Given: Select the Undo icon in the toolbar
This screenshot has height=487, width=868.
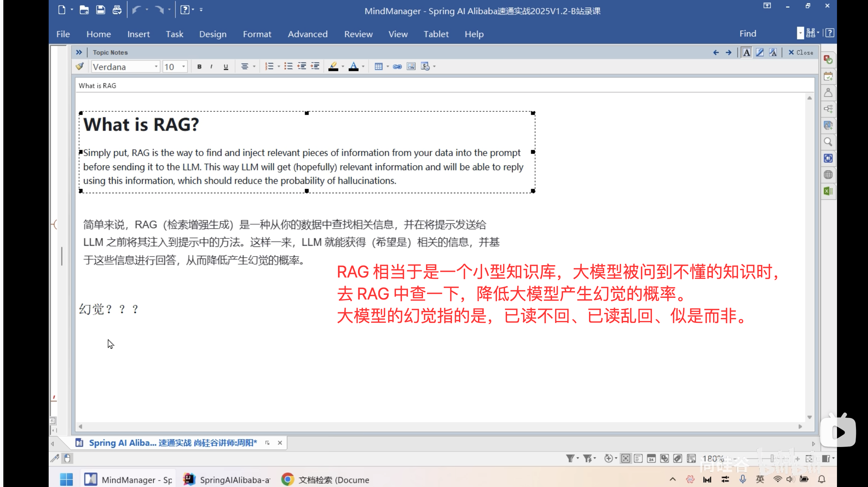Looking at the screenshot, I should (137, 10).
